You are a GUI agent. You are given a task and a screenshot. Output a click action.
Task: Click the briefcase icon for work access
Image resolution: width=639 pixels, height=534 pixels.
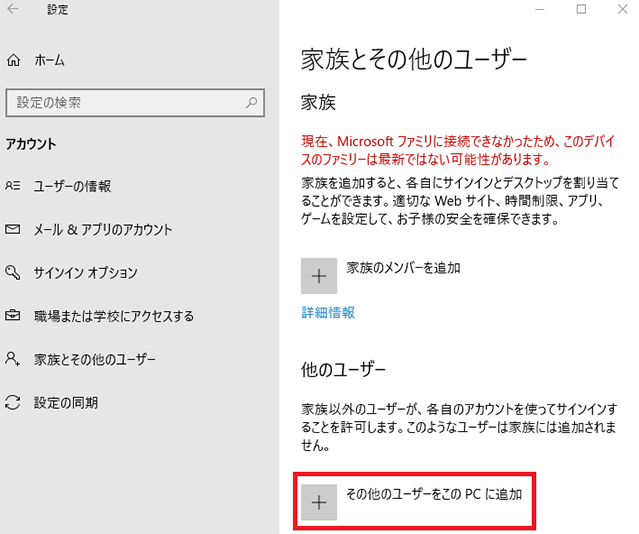click(x=13, y=316)
